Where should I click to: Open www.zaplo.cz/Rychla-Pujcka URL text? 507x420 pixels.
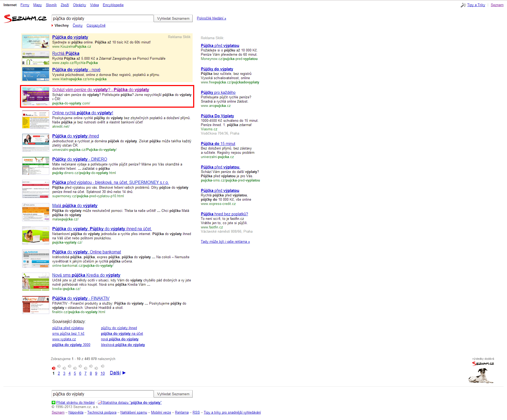point(75,63)
